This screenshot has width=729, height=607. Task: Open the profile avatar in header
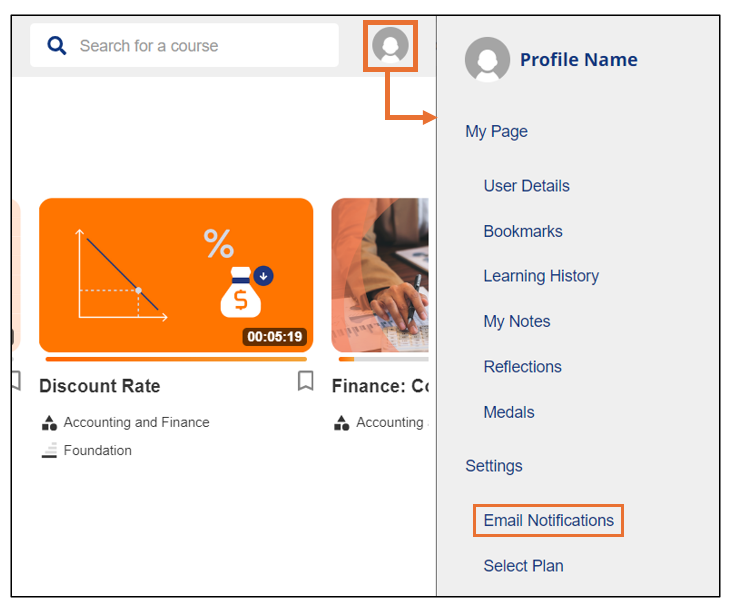[390, 45]
